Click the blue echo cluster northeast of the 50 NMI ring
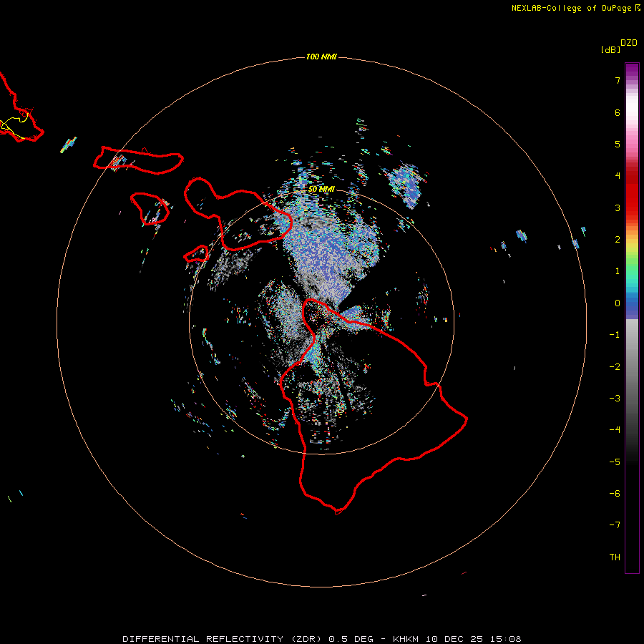 point(406,185)
